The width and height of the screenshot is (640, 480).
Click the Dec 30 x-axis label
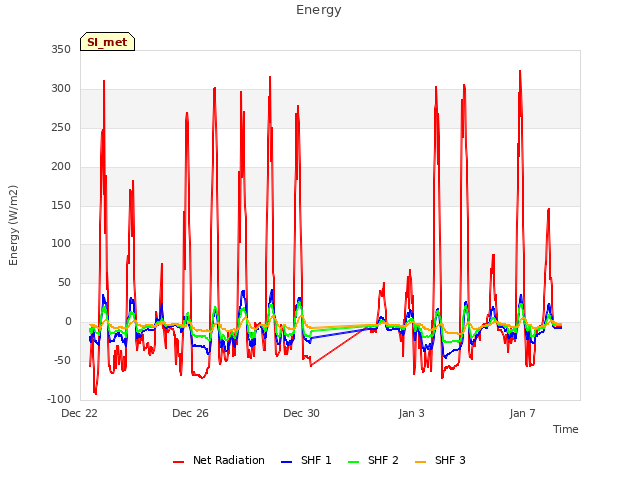click(x=302, y=413)
